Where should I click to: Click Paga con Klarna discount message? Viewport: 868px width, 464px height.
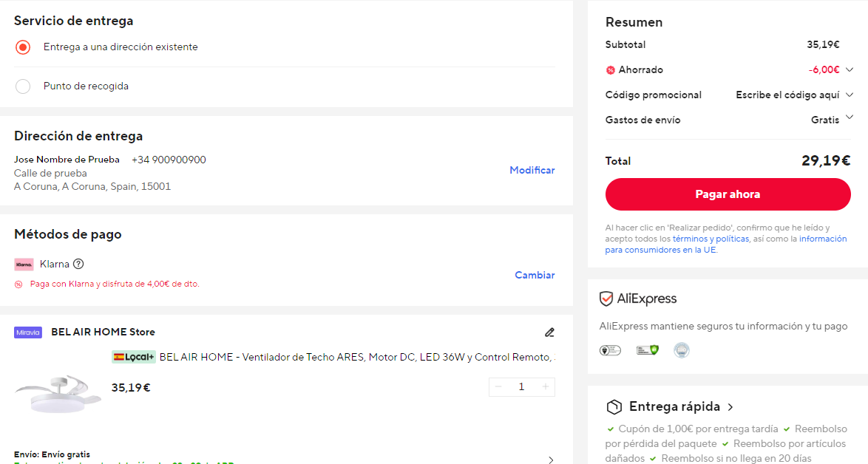point(115,284)
